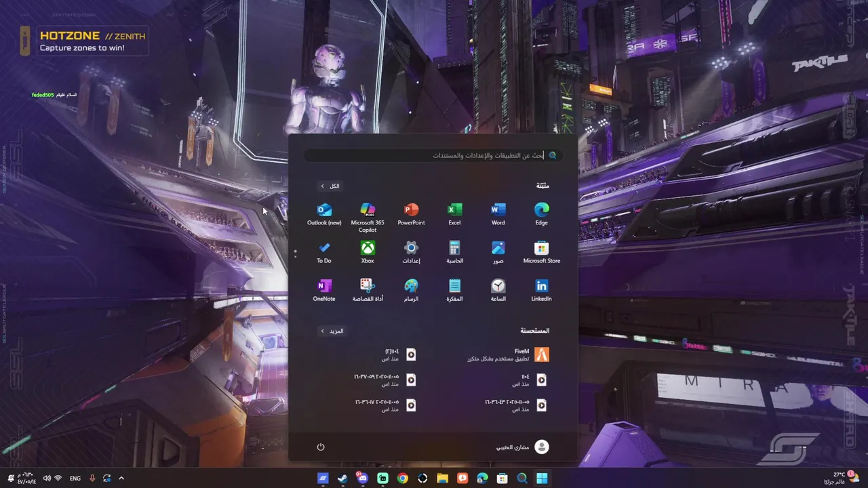Open Edge from the pinned apps
Image resolution: width=868 pixels, height=488 pixels.
541,214
